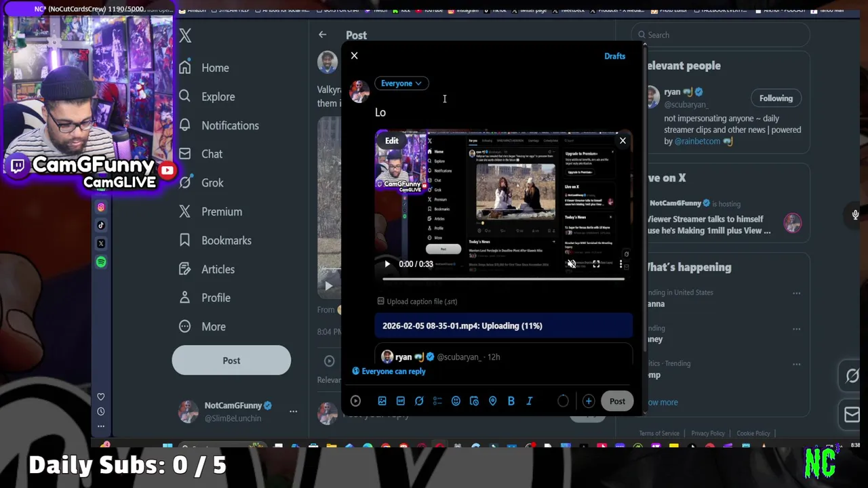Click Following button for ryan
Image resolution: width=868 pixels, height=488 pixels.
click(x=776, y=98)
